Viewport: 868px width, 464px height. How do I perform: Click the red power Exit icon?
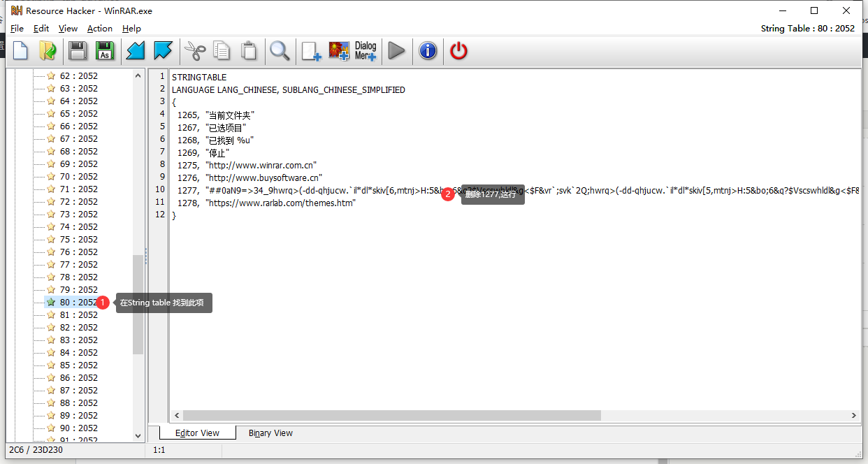pyautogui.click(x=458, y=50)
